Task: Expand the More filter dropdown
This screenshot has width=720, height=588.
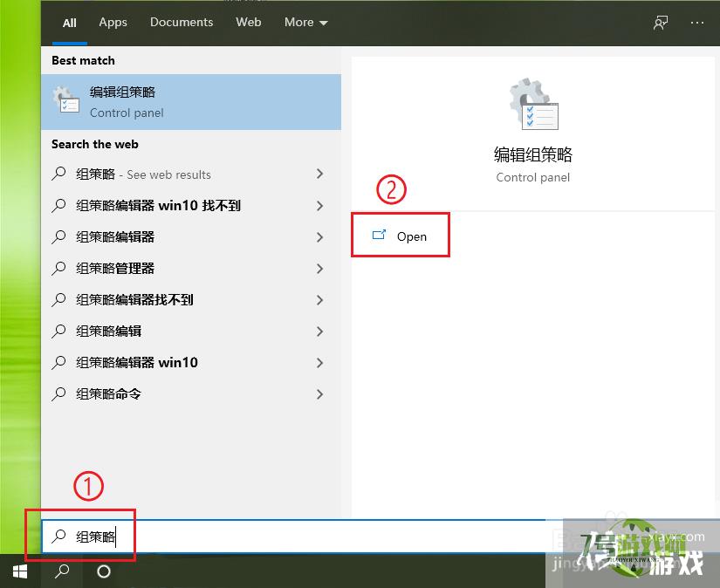Action: click(x=305, y=22)
